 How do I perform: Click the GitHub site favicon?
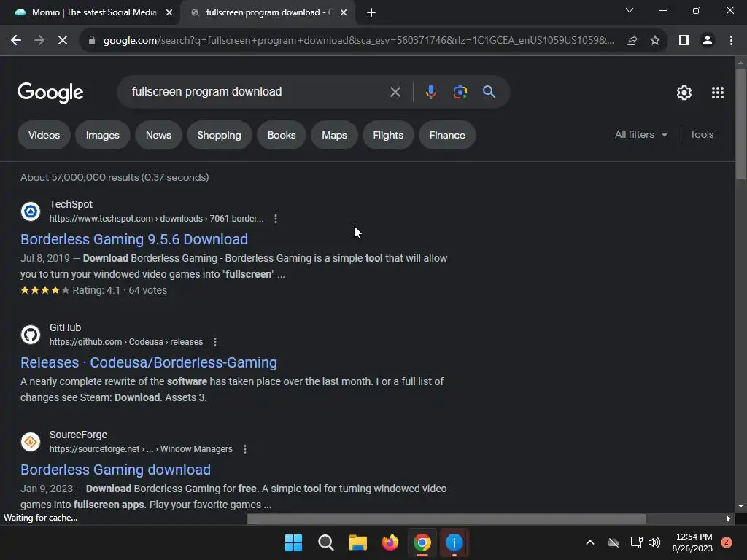[x=31, y=335]
